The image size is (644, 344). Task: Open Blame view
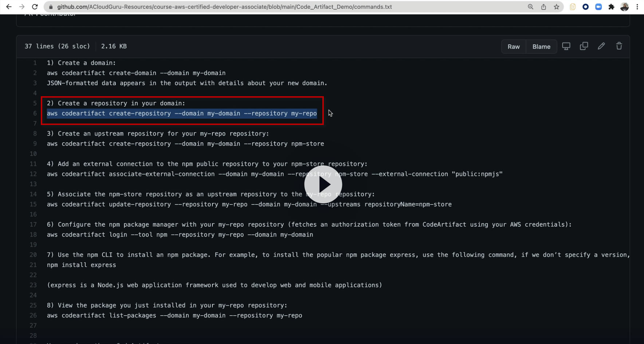click(541, 47)
